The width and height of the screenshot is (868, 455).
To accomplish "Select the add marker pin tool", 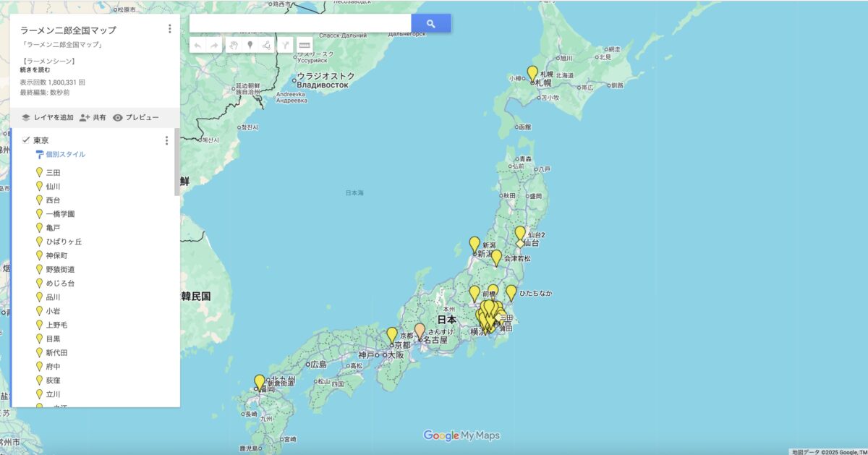I will click(250, 46).
